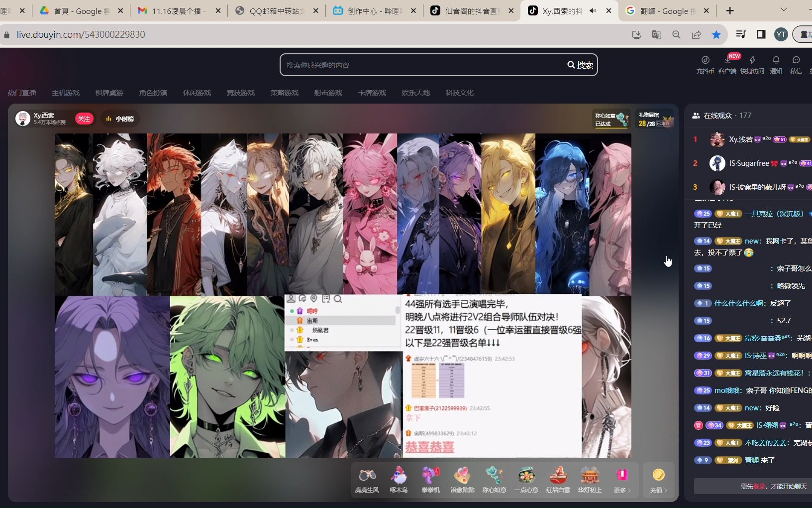
Task: Open viewer IS·被窝里的薇儿呀 profile
Action: (x=757, y=187)
